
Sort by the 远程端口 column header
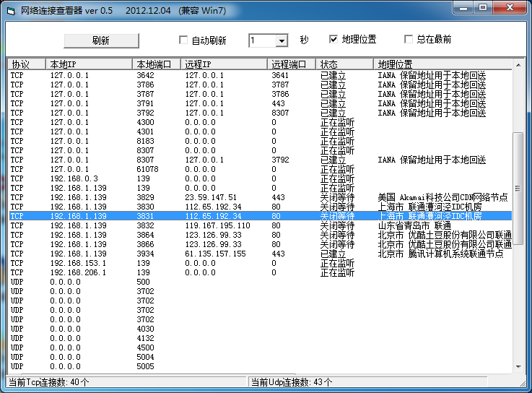coord(292,64)
